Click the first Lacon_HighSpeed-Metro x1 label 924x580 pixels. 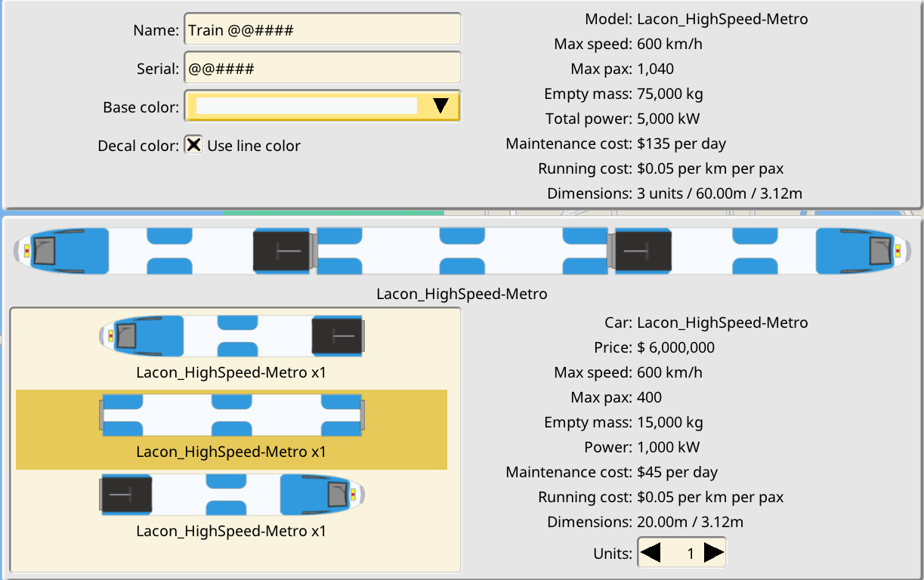[231, 372]
